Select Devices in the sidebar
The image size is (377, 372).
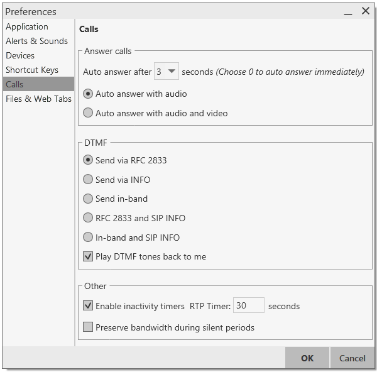[20, 56]
